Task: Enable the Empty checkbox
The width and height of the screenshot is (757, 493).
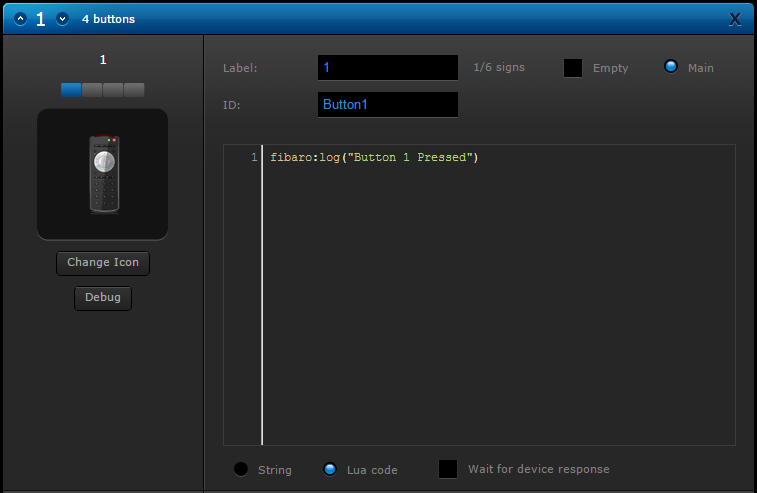Action: pos(573,68)
